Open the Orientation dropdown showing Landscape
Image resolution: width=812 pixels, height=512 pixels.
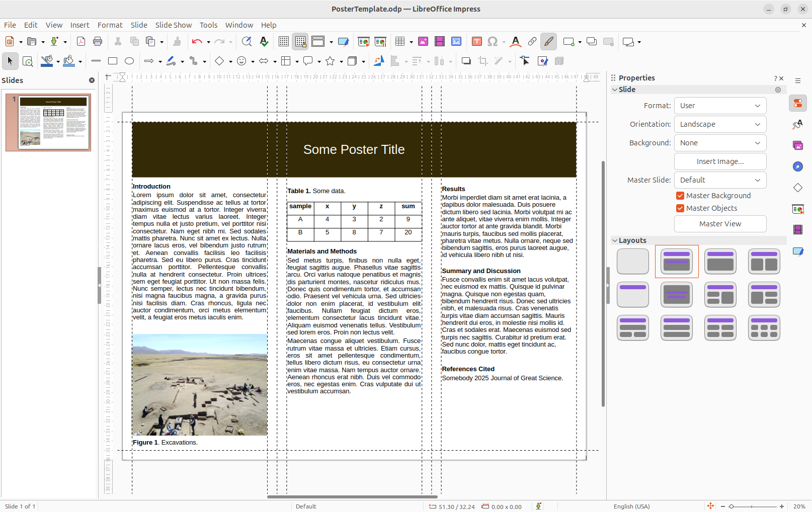[x=720, y=124]
